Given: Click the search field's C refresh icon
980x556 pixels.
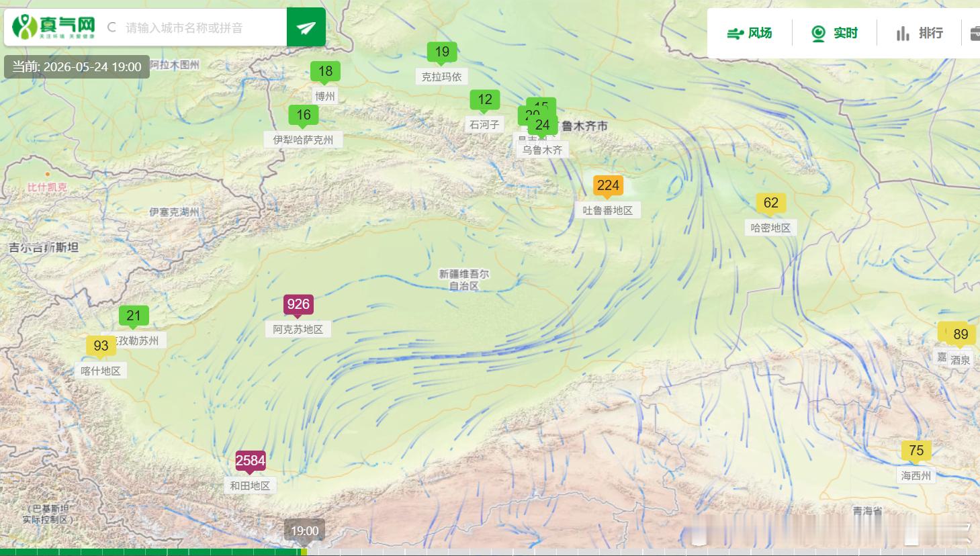Looking at the screenshot, I should [112, 28].
